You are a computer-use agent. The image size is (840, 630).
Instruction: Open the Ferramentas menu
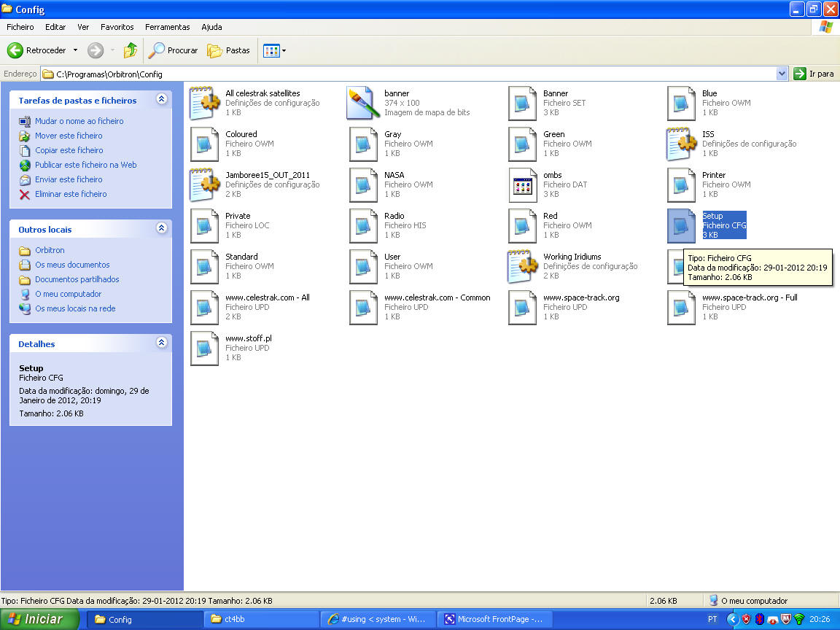(167, 27)
